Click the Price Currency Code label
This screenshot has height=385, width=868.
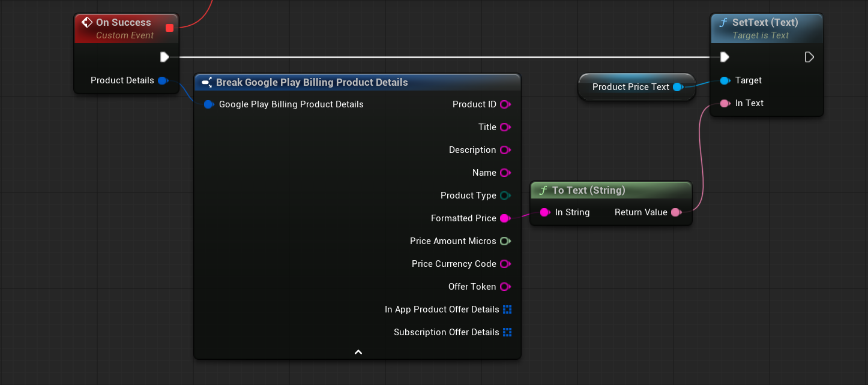pyautogui.click(x=454, y=264)
